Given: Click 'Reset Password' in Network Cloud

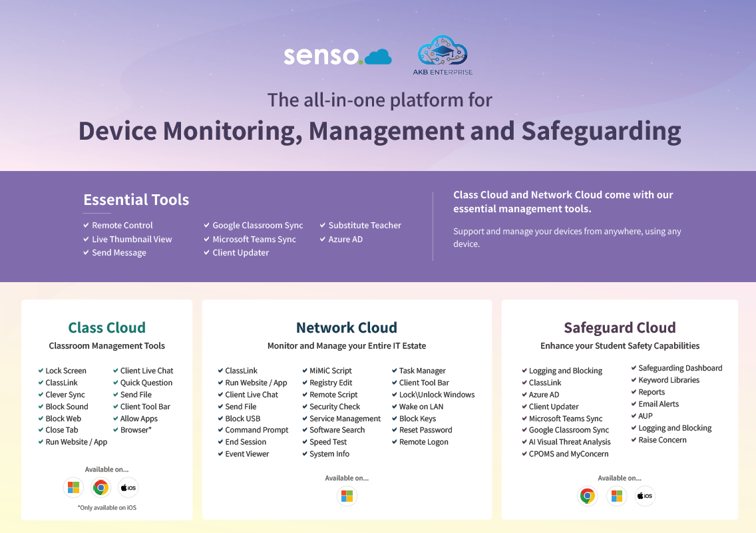Looking at the screenshot, I should tap(426, 430).
